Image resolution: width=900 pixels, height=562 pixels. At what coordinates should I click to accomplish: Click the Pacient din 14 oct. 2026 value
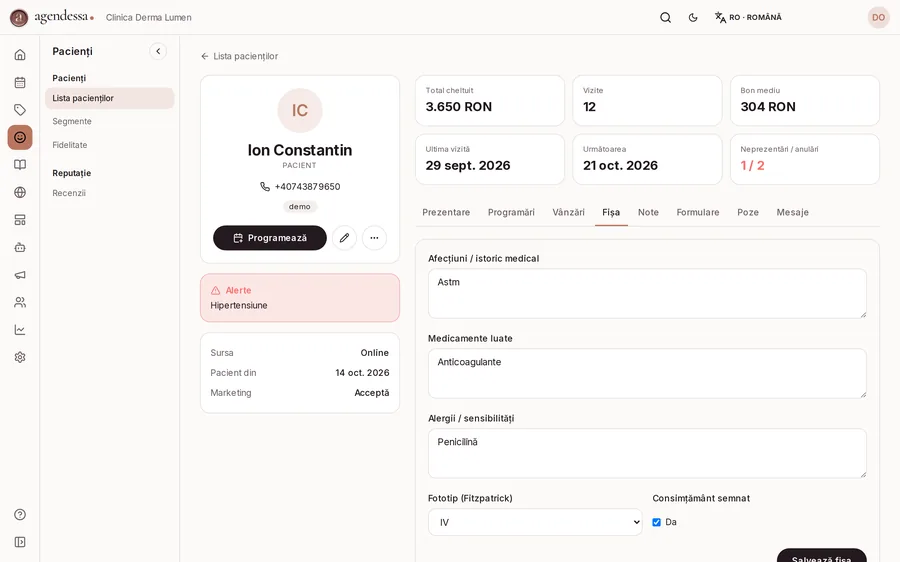362,373
